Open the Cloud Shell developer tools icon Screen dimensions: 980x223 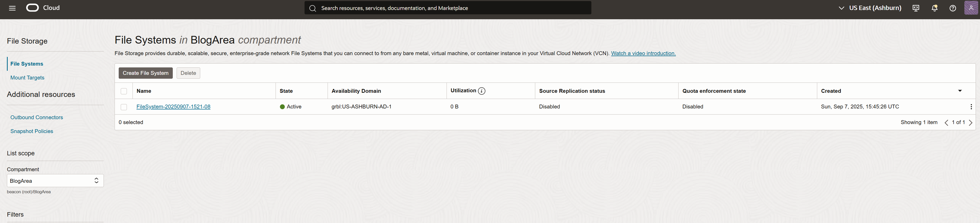click(x=916, y=8)
